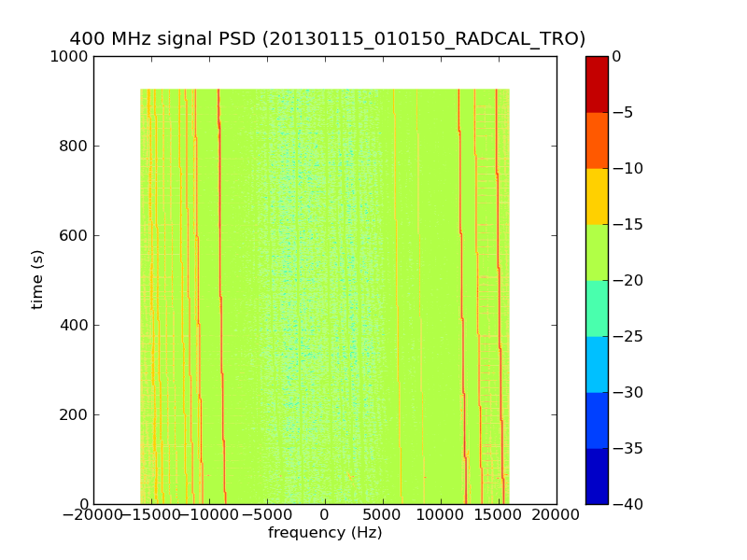
Task: Click the aqua green colorbar segment
Action: point(597,308)
